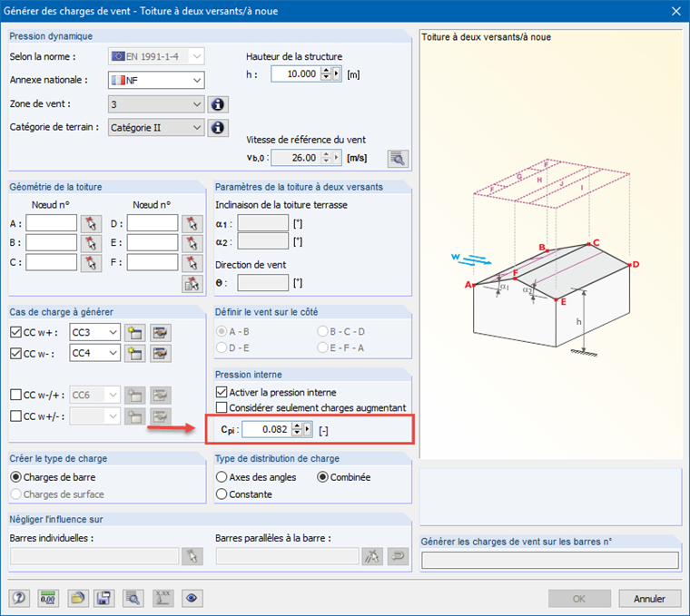Pick individual members graphically

(192, 557)
